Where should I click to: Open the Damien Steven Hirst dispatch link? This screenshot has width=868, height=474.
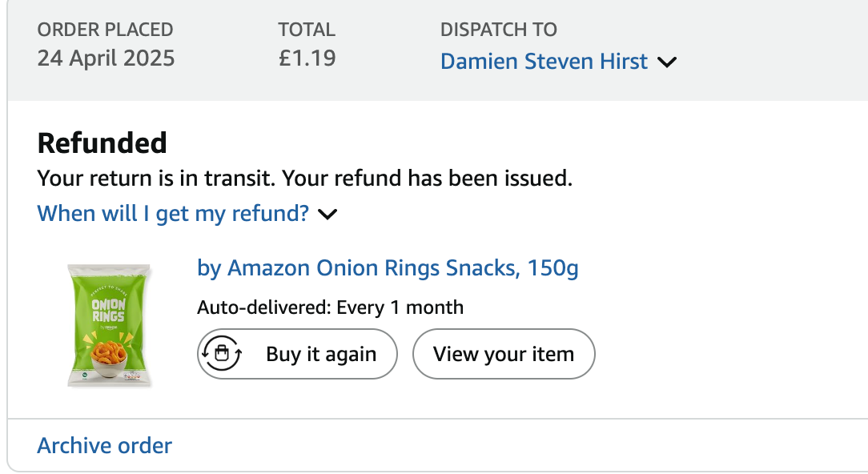pyautogui.click(x=544, y=61)
